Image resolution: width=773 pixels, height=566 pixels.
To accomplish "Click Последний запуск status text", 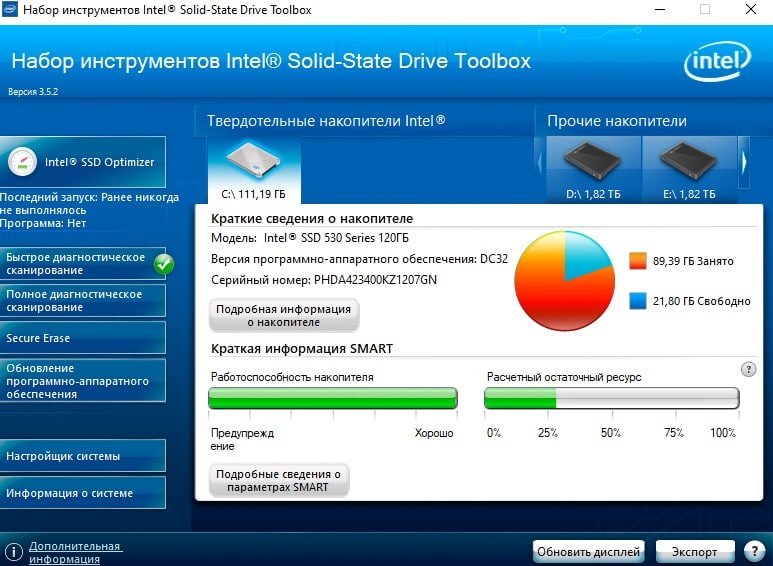I will [x=89, y=204].
